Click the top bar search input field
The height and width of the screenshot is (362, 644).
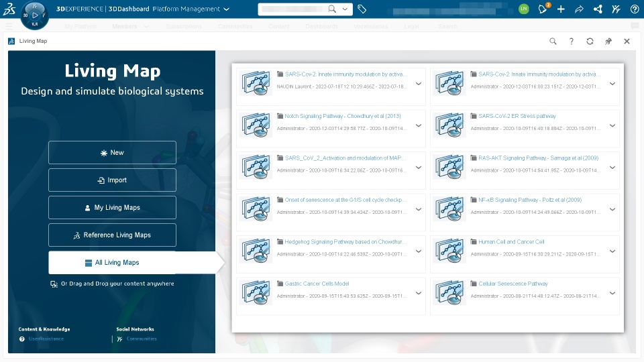click(x=294, y=9)
